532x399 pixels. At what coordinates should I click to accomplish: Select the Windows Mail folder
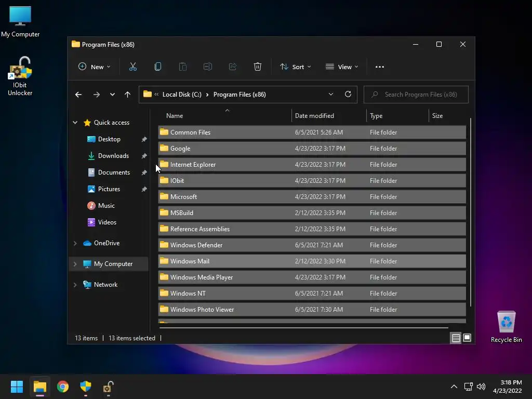click(x=312, y=261)
